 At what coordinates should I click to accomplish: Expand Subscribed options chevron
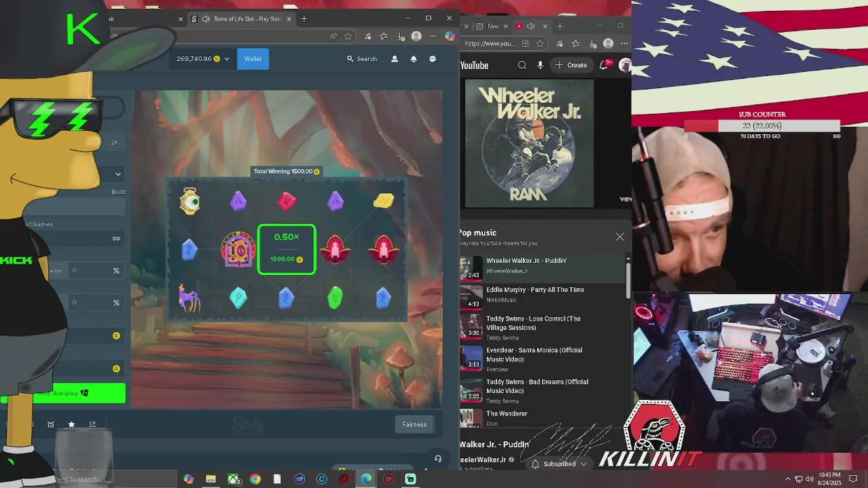583,464
